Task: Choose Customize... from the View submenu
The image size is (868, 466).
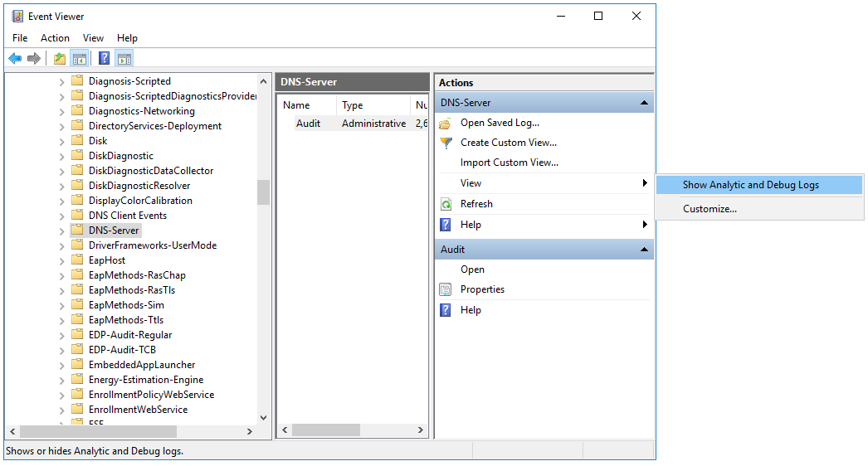Action: point(710,209)
